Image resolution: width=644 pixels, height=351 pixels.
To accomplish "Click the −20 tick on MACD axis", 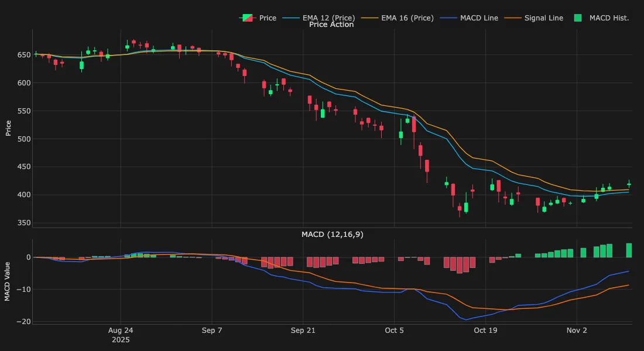I will pyautogui.click(x=24, y=322).
